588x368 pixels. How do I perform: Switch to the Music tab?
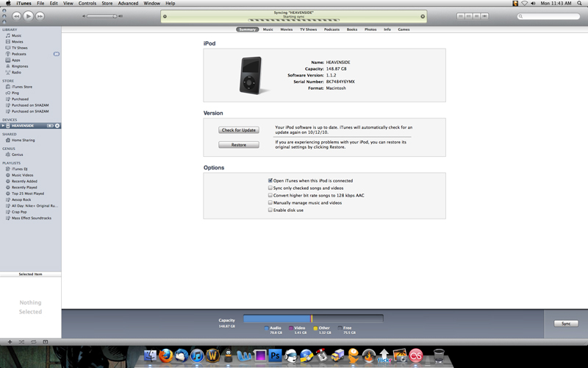tap(268, 29)
